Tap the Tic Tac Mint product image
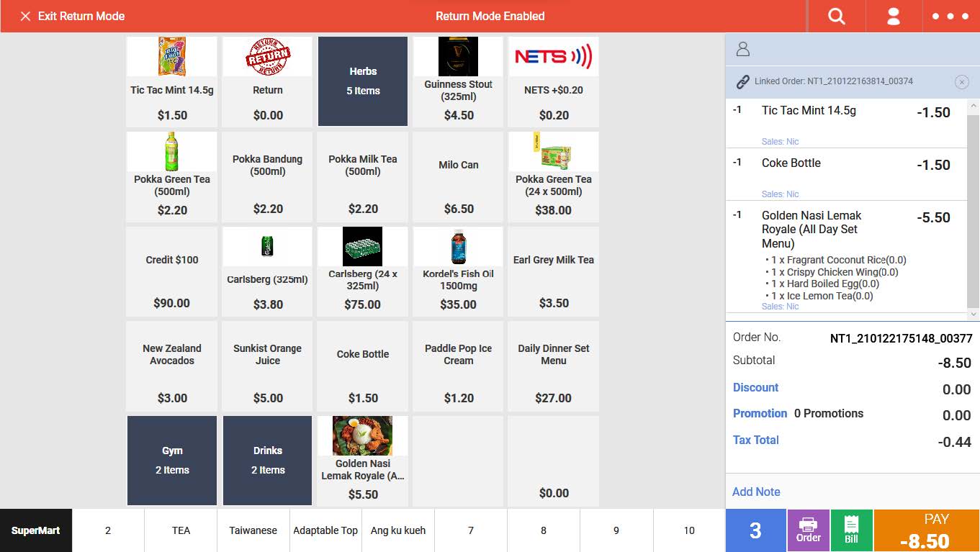This screenshot has width=980, height=552. pyautogui.click(x=172, y=56)
